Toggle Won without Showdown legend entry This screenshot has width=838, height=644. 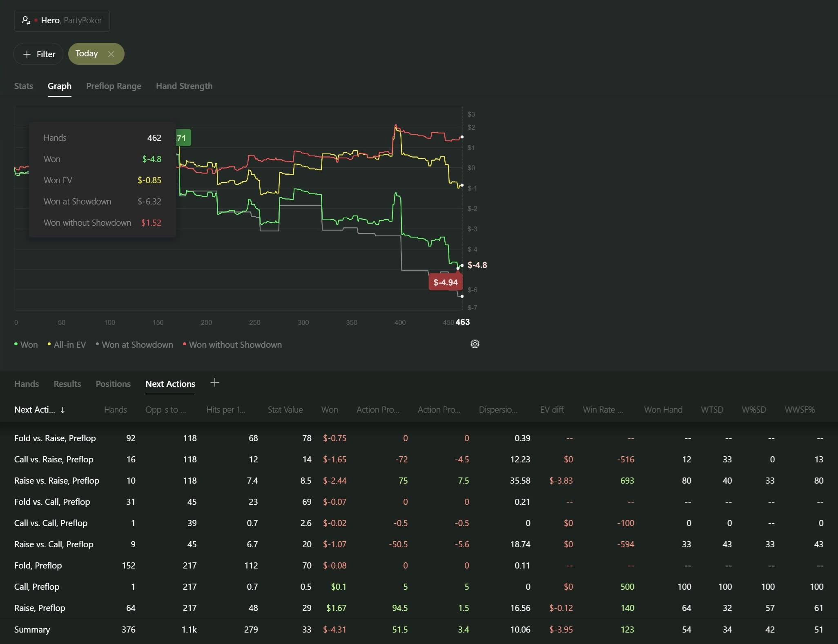point(232,345)
